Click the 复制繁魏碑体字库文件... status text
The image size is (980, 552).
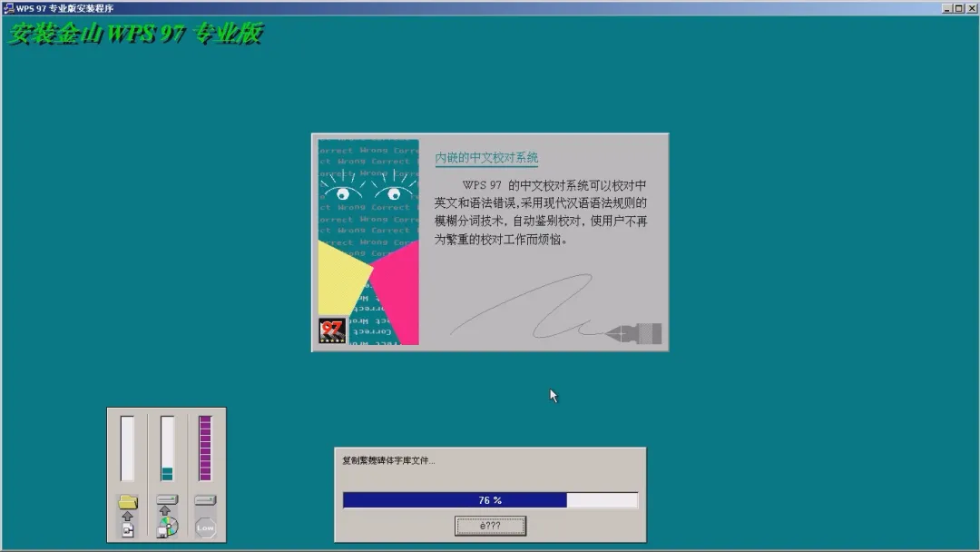coord(388,460)
